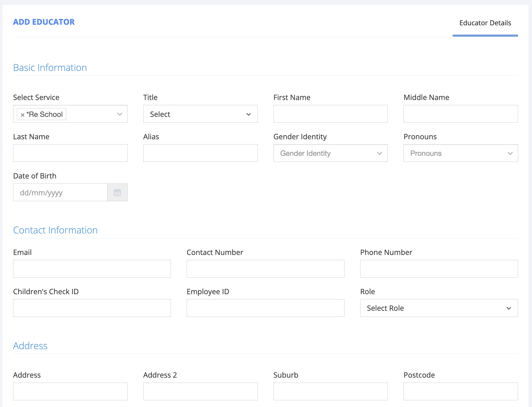
Task: Click the Employee ID input field
Action: [x=265, y=308]
